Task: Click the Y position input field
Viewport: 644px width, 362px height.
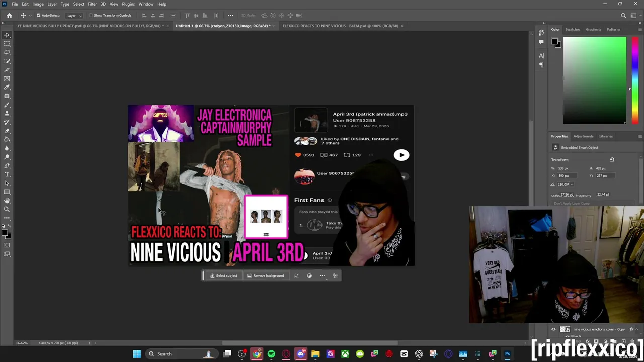Action: click(x=605, y=176)
